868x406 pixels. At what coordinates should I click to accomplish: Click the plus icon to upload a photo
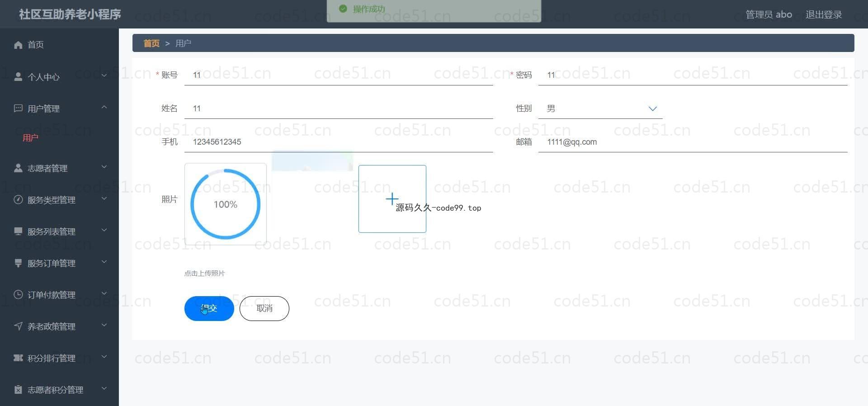[x=392, y=199]
